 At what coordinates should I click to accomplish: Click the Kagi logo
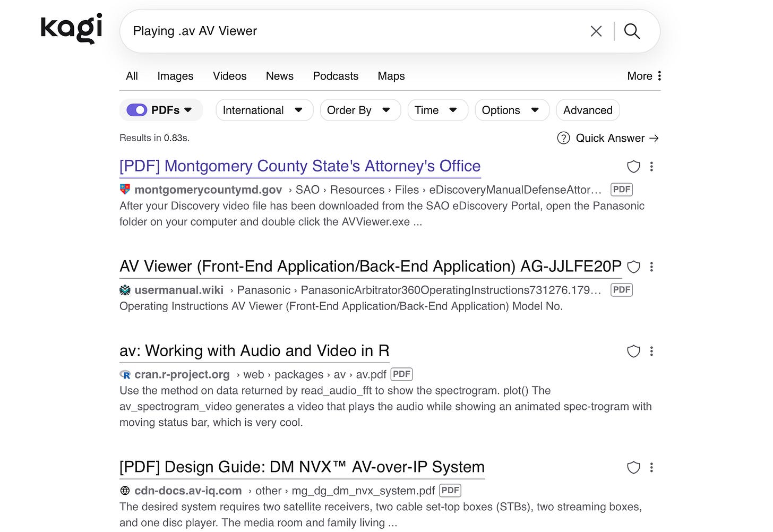click(x=71, y=29)
